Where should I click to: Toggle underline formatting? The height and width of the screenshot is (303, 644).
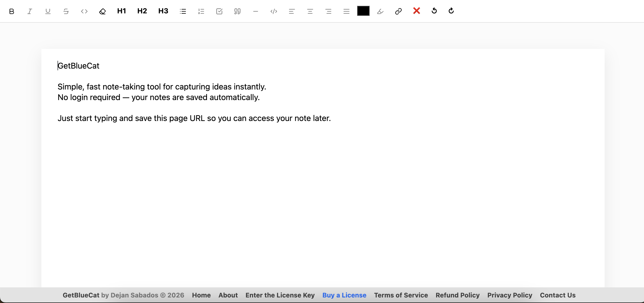(48, 11)
